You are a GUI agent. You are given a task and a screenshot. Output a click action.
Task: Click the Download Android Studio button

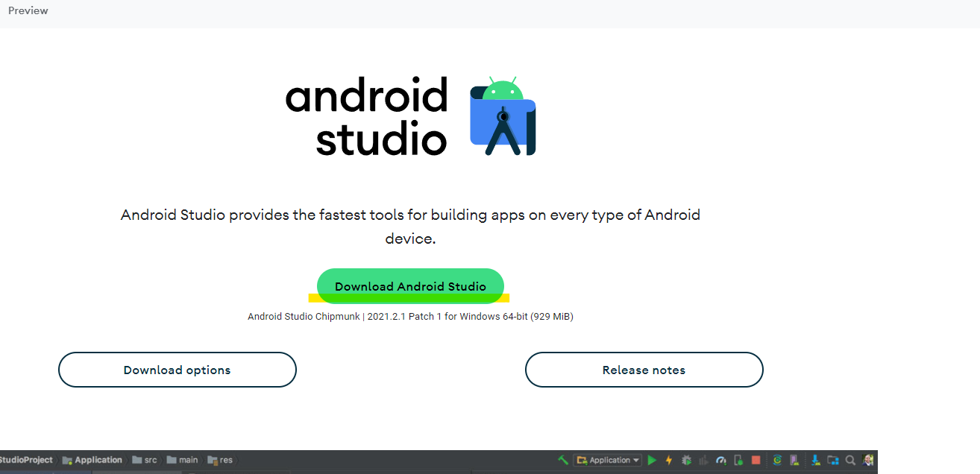(x=410, y=286)
